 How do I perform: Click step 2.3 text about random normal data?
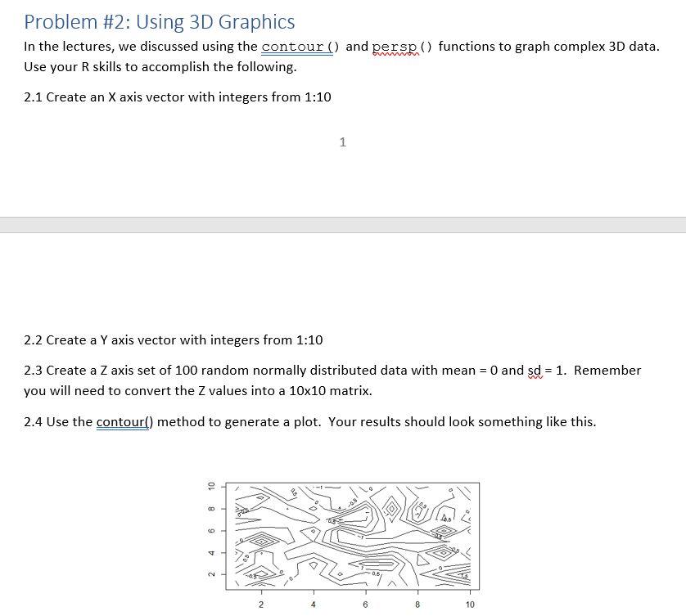coord(246,370)
